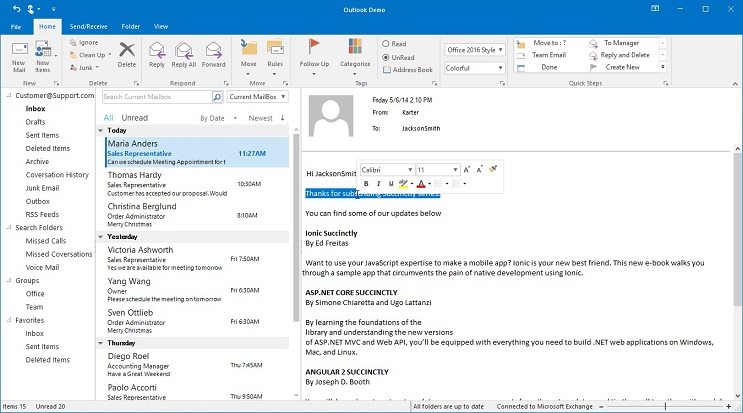Image resolution: width=743 pixels, height=413 pixels.
Task: Decrease font size with shrink icon
Action: (x=480, y=170)
